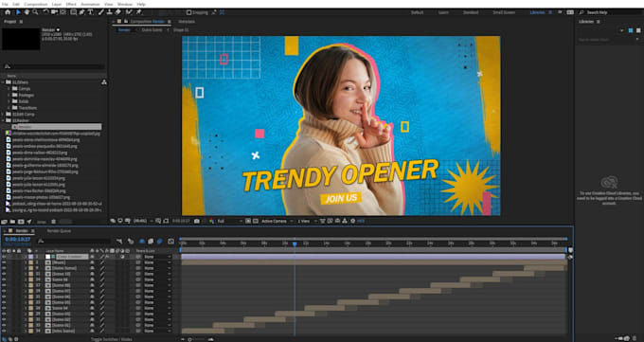Select the Rectangle shape tool

pos(73,12)
